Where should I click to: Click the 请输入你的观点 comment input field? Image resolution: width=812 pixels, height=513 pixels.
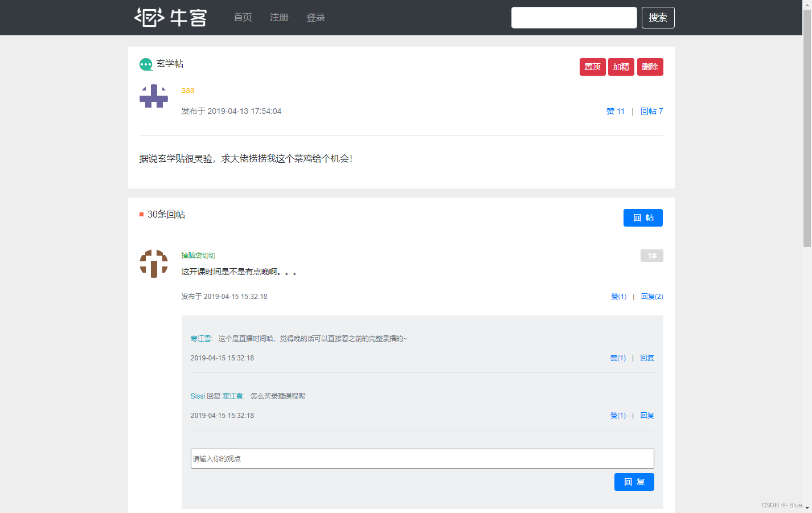click(x=423, y=458)
